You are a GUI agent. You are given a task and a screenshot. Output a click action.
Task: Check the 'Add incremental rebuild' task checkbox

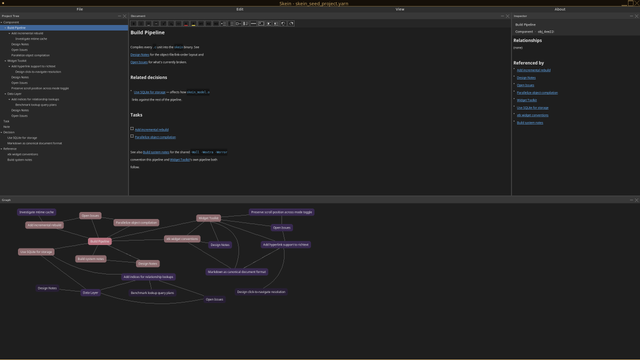coord(132,129)
